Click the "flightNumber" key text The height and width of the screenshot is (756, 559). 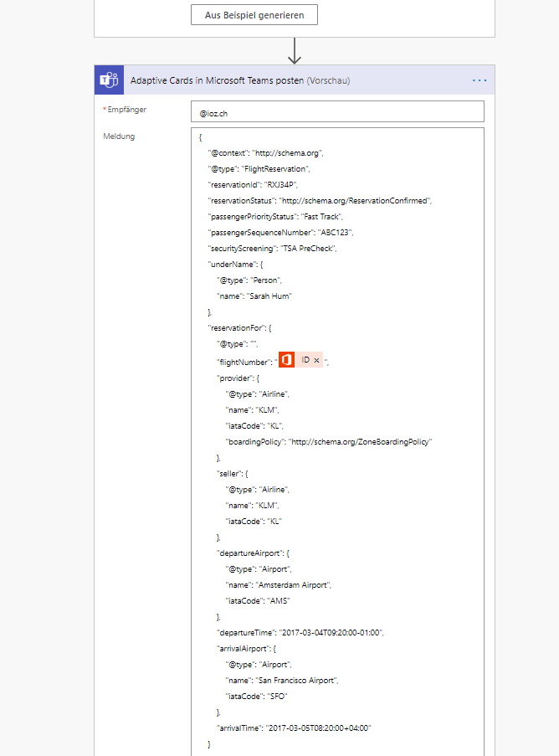245,363
